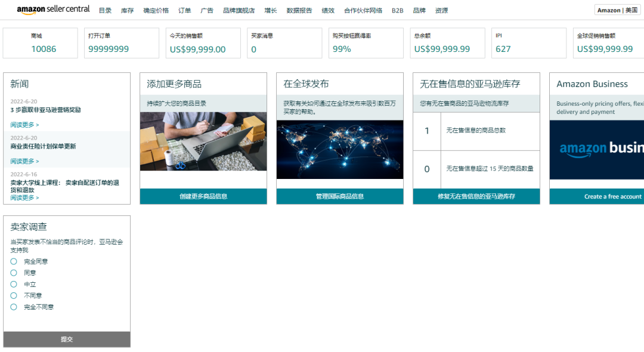Click the 提交 survey button

click(67, 339)
